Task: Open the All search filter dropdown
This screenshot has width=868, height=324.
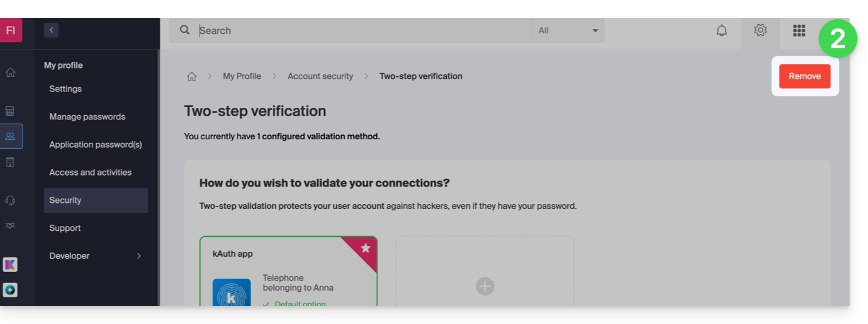Action: [x=567, y=30]
